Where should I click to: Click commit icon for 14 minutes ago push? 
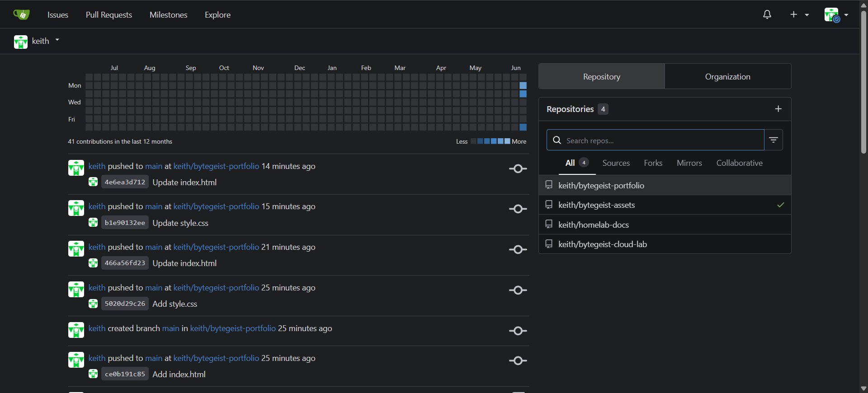click(518, 168)
